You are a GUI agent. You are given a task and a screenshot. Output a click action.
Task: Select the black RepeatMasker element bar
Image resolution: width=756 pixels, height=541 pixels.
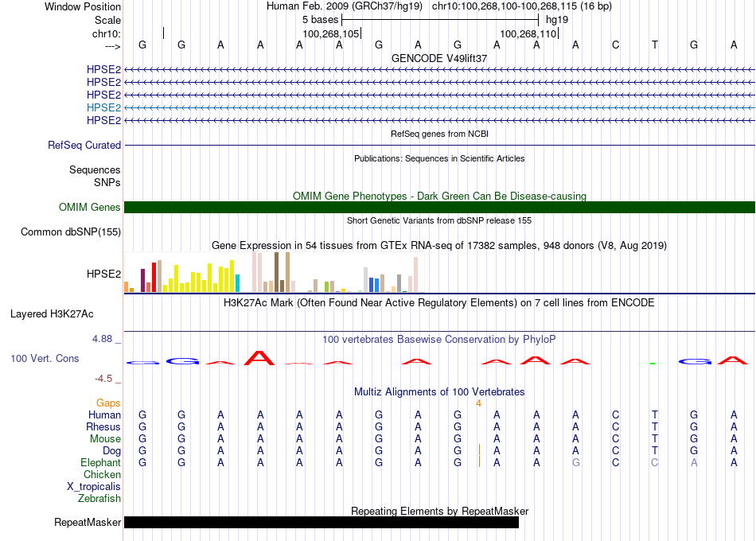[321, 522]
